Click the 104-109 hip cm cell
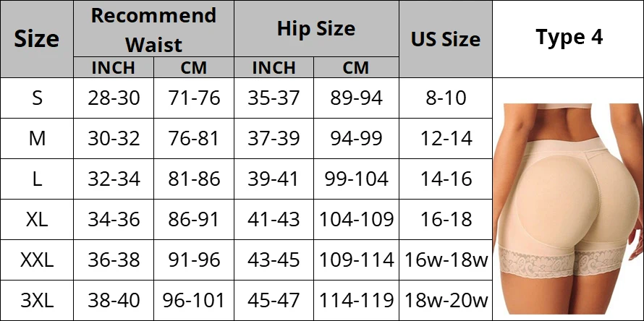 [356, 220]
